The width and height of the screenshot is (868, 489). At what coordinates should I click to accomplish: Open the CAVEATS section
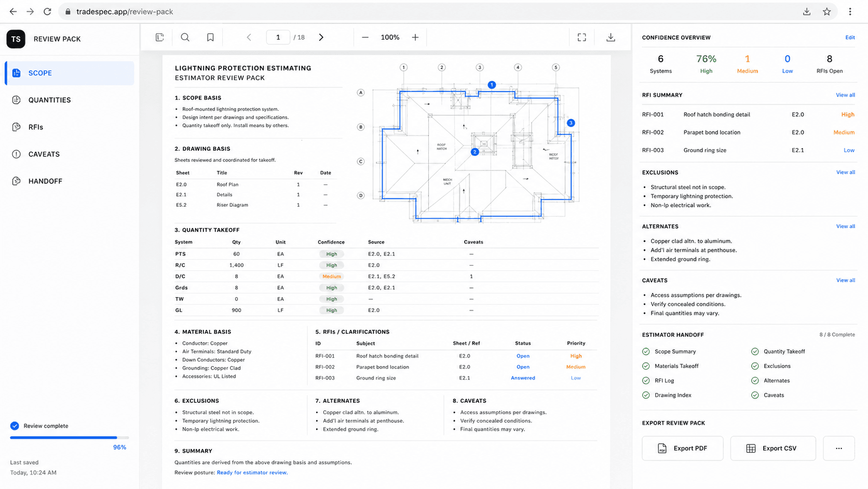70,154
